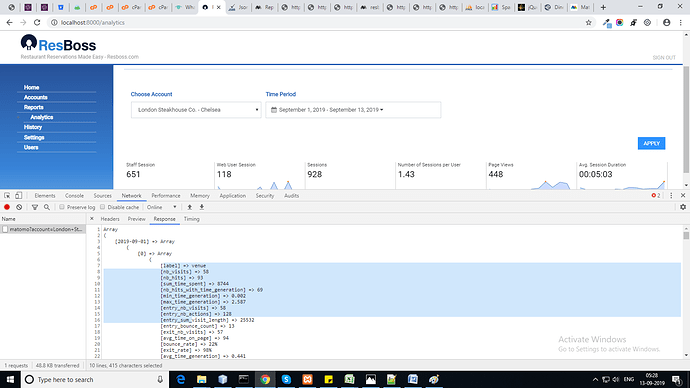The image size is (690, 388).
Task: Click the address bar URL field
Action: coord(317,22)
